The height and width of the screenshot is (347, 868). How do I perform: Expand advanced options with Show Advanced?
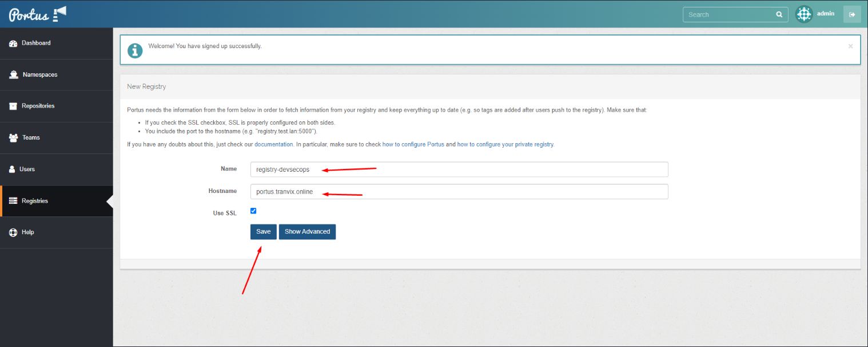pyautogui.click(x=307, y=231)
